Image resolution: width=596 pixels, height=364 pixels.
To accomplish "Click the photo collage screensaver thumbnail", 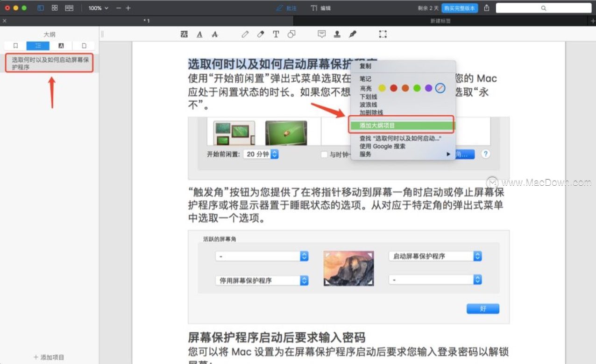I will tap(234, 133).
